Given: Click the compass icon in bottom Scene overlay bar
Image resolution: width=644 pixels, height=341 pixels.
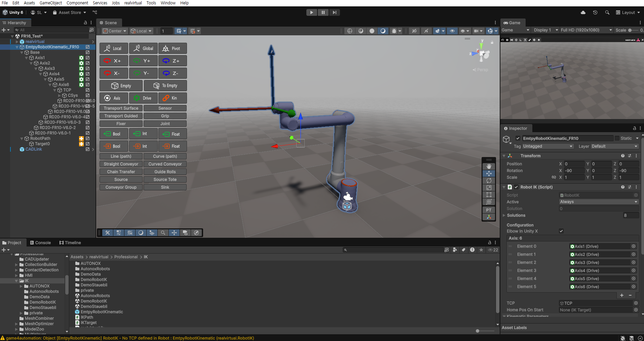Looking at the screenshot, I should [196, 233].
